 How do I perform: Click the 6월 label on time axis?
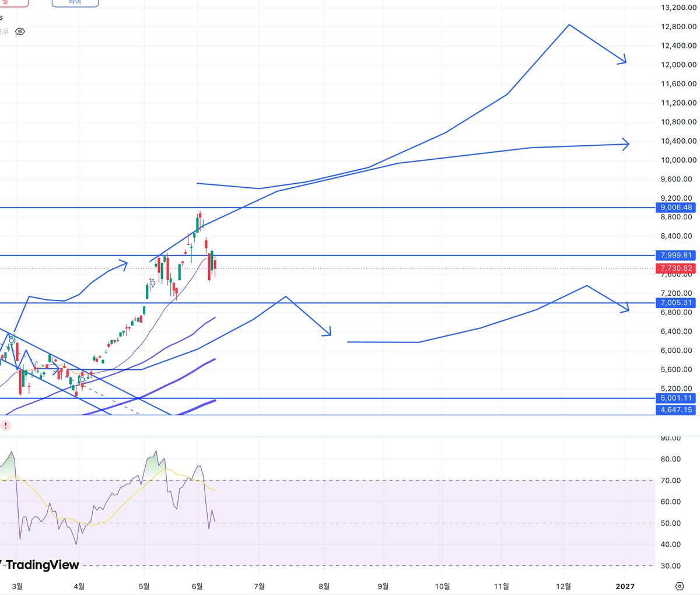pyautogui.click(x=197, y=586)
